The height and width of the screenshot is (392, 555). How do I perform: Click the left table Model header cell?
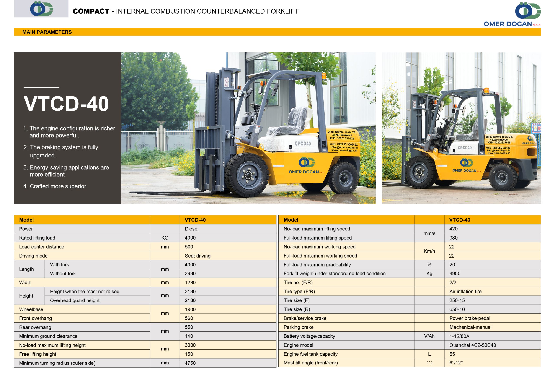tap(82, 220)
